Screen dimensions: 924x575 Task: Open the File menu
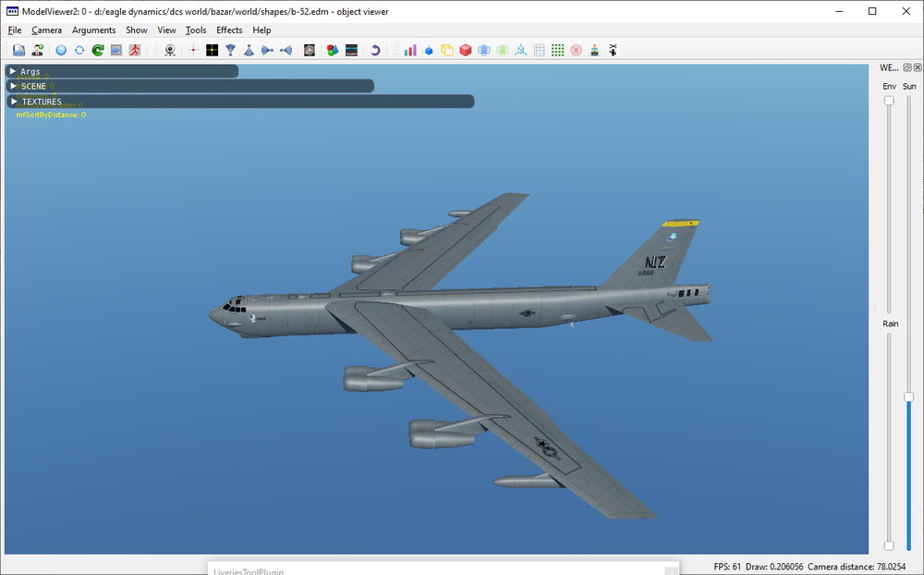click(15, 31)
